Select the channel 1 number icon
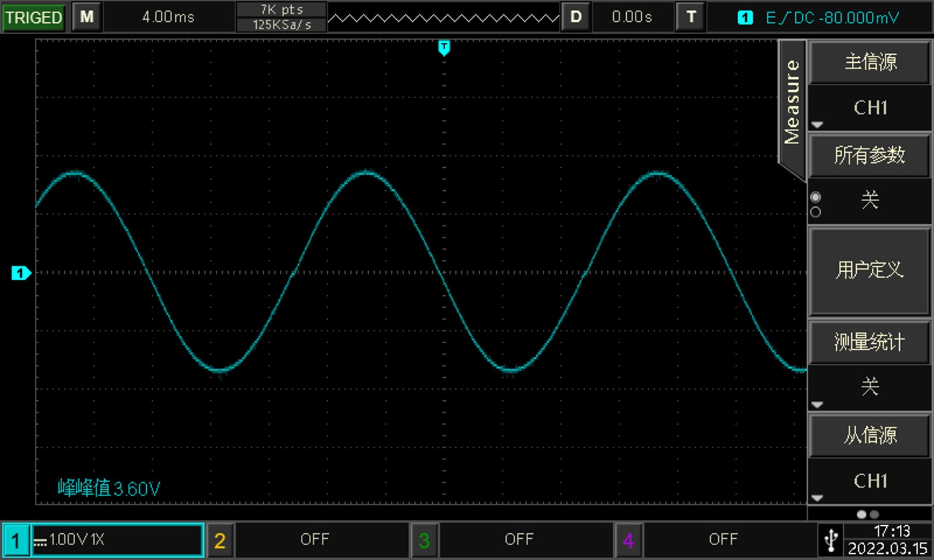This screenshot has height=560, width=934. [x=16, y=540]
